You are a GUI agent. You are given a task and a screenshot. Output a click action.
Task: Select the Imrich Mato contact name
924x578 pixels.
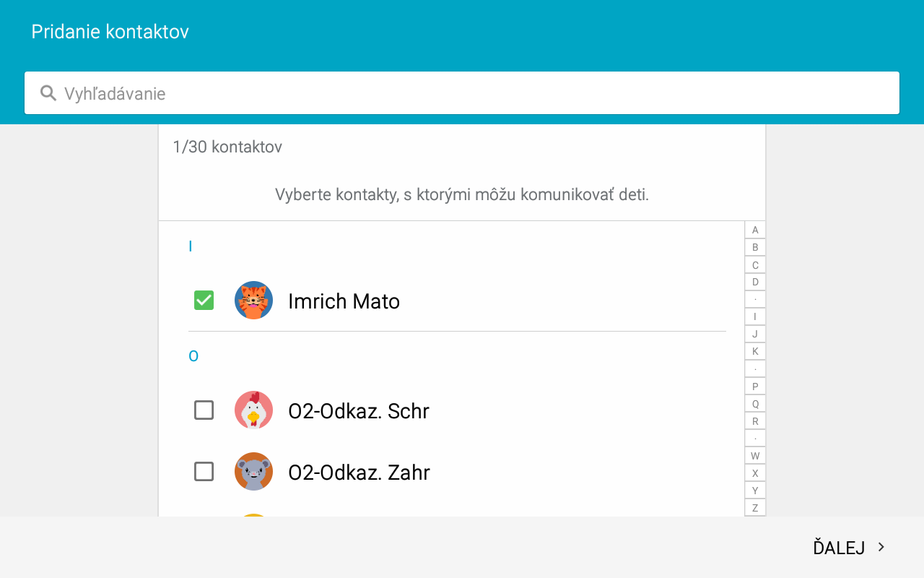click(344, 301)
